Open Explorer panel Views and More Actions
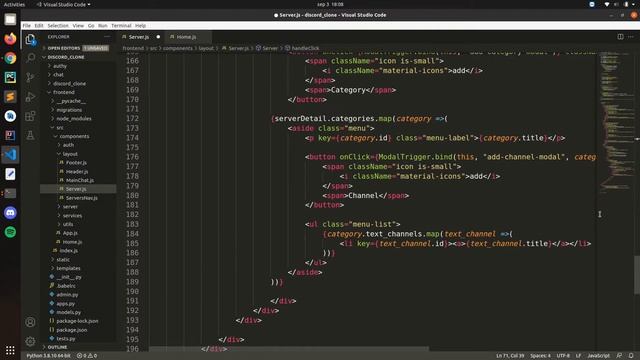This screenshot has height=360, width=640. click(107, 37)
